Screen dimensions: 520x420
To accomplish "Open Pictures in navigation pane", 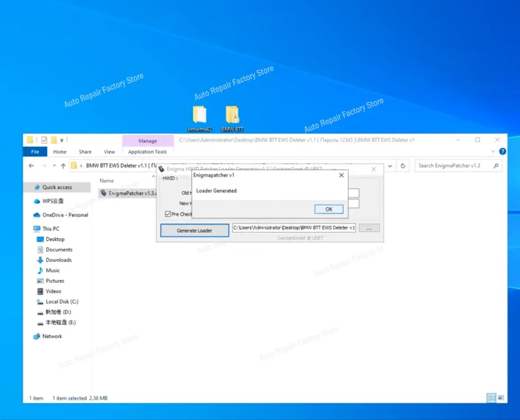I will tap(55, 281).
